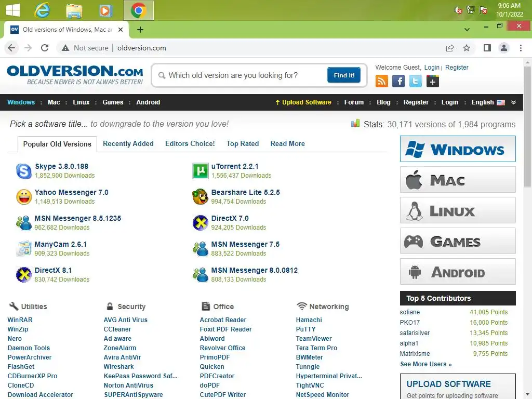
Task: Click the large Windows platform button
Action: 458,149
